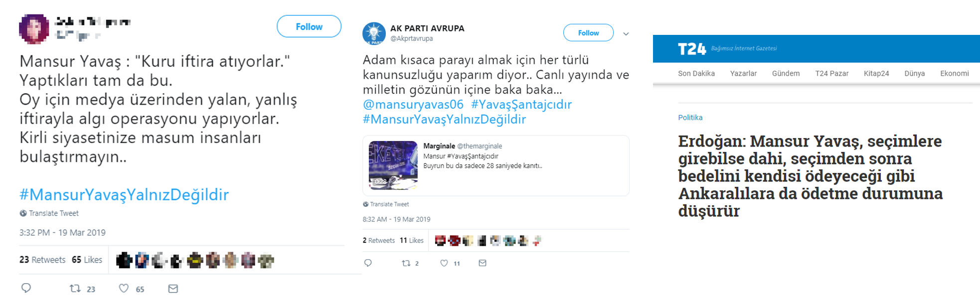Open the @mansuryavas06 mention link
The height and width of the screenshot is (303, 980).
413,105
